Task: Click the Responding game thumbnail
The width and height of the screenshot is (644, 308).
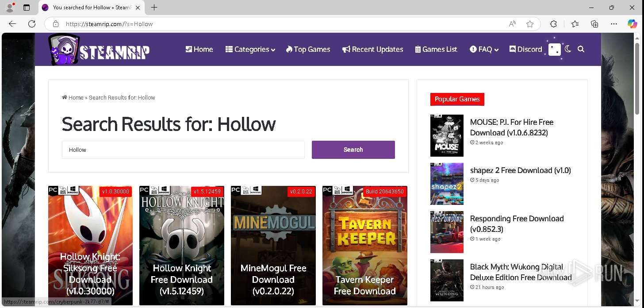Action: [x=447, y=232]
